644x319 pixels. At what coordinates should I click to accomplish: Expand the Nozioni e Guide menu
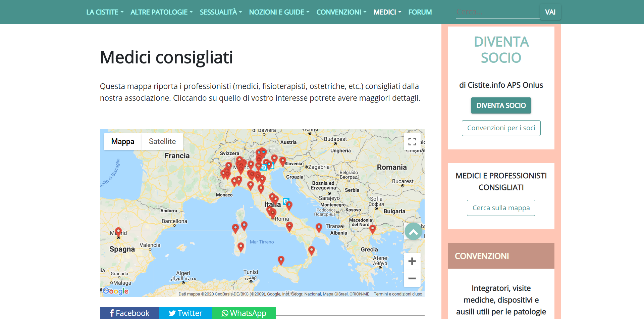(279, 12)
